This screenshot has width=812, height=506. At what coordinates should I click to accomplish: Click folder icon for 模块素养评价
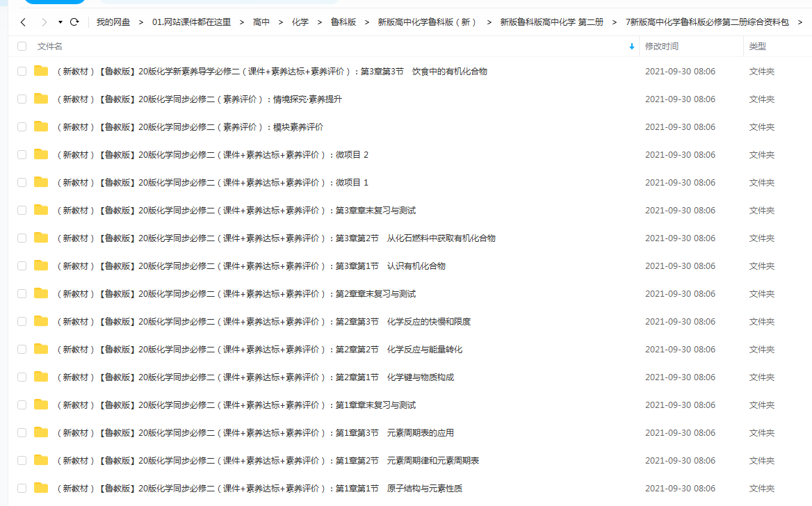[41, 126]
